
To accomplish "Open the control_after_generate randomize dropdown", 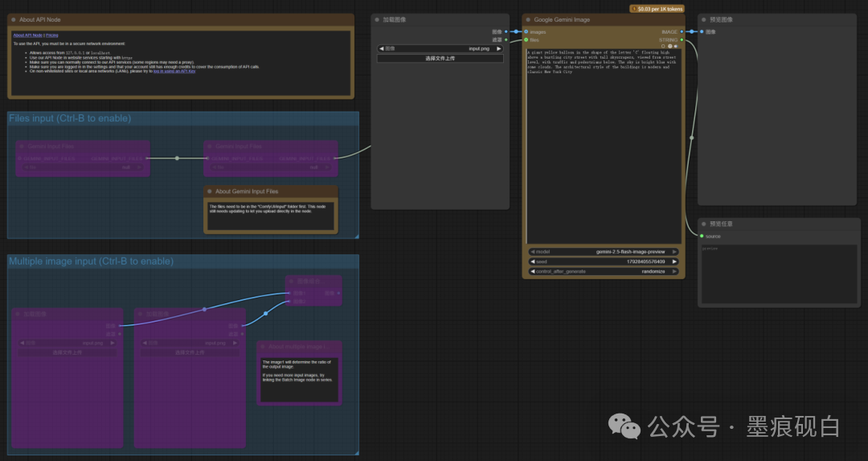I will coord(604,271).
